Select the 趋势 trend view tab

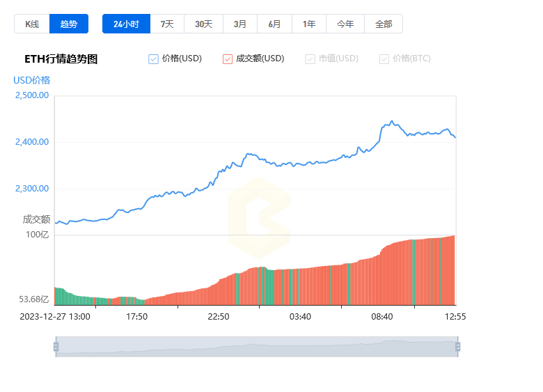[68, 24]
